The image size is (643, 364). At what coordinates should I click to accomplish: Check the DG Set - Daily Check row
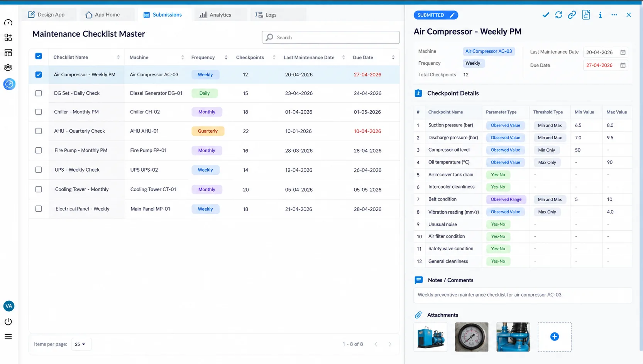coord(39,93)
